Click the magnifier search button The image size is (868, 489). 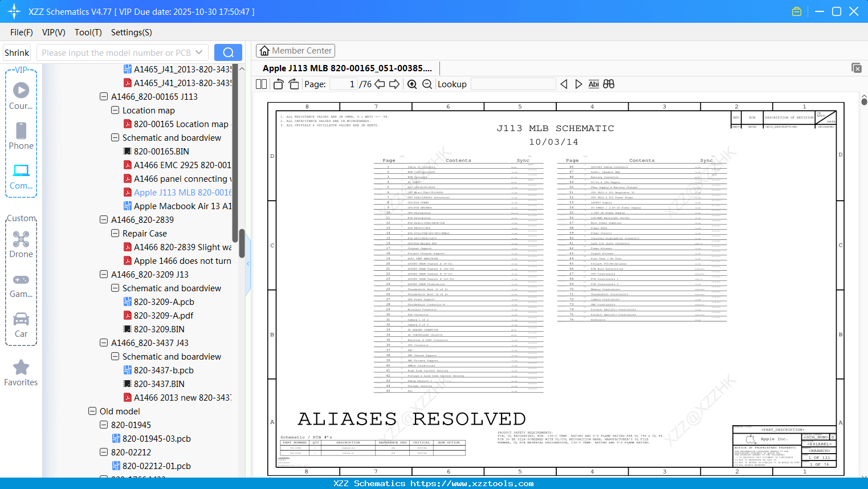tap(228, 52)
